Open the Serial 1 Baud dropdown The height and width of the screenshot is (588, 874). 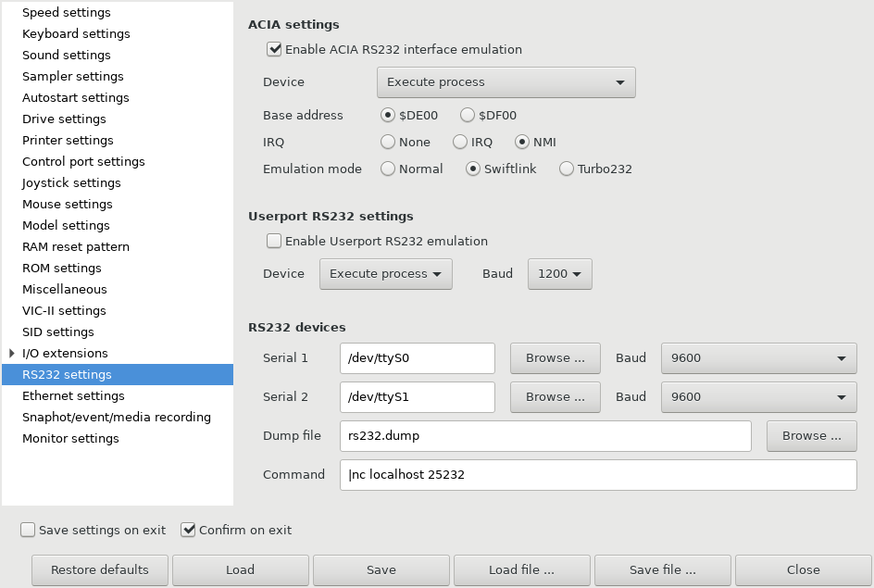758,358
